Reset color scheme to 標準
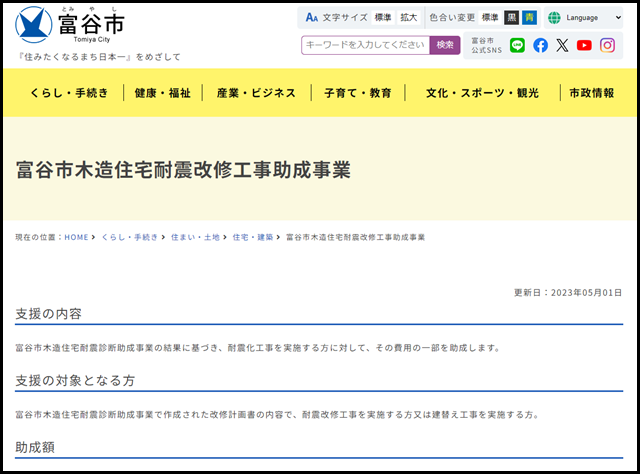Screen dimensions: 640x474 [x=490, y=18]
